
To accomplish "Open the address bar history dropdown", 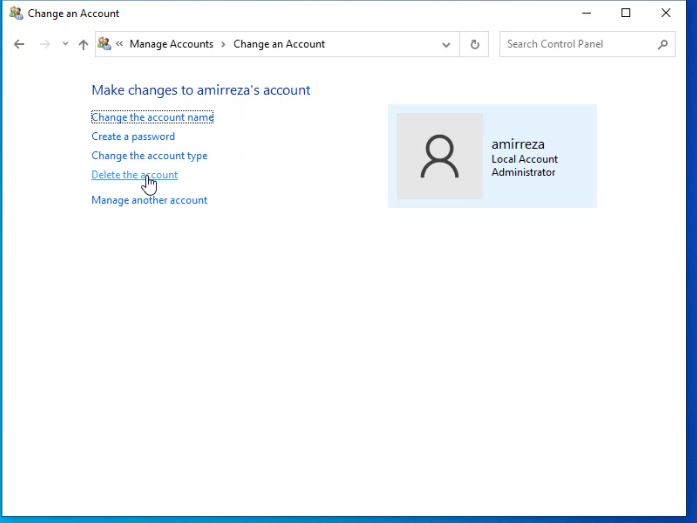I will point(446,44).
